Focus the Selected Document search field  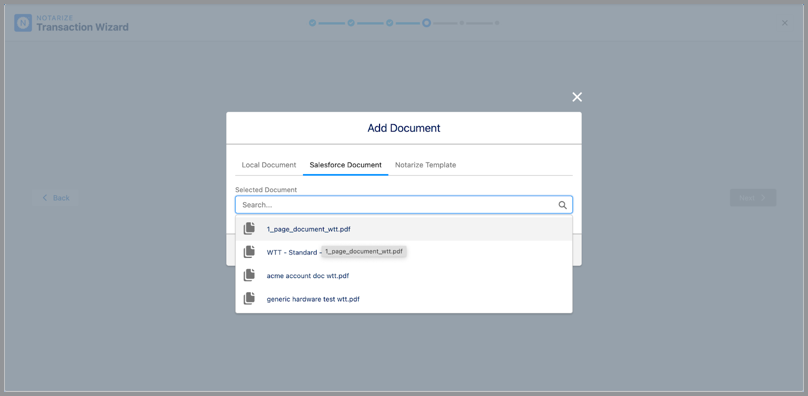404,205
